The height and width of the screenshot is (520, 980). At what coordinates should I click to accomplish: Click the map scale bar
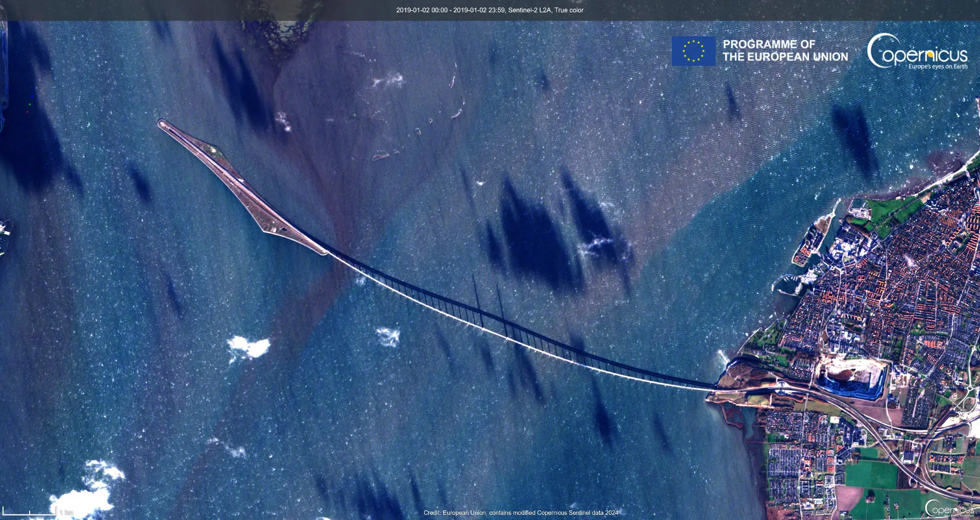tap(30, 511)
